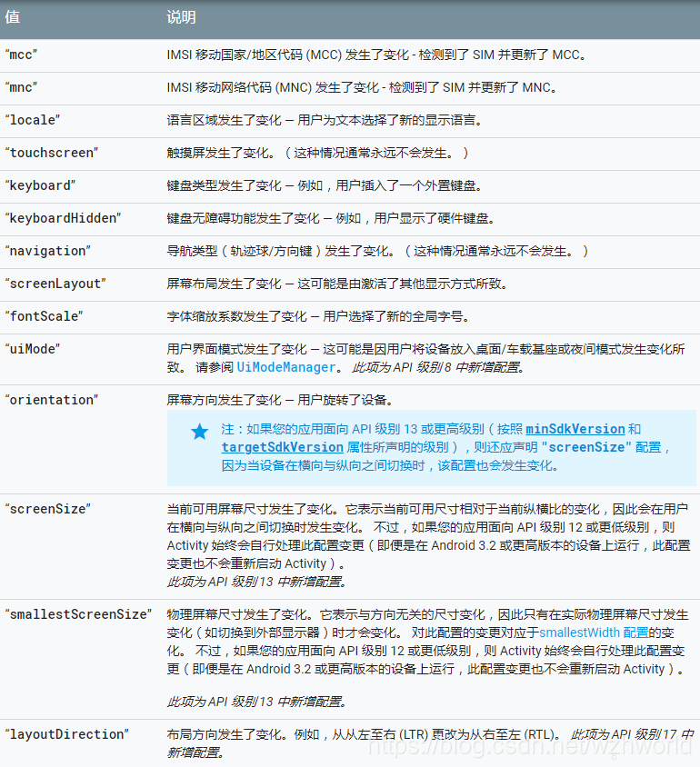Select the "mnc" value cell
This screenshot has height=767, width=700.
tap(21, 87)
